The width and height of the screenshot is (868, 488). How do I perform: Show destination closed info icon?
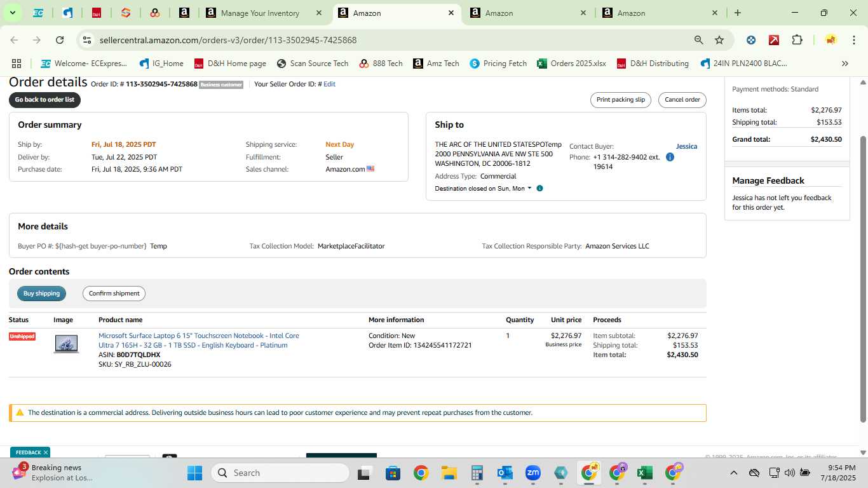[x=539, y=189]
